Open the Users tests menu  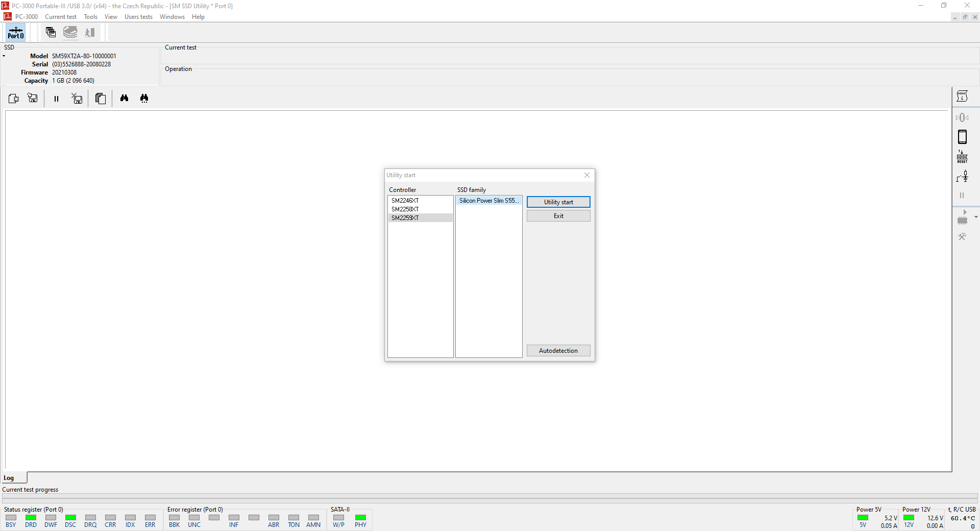(138, 17)
